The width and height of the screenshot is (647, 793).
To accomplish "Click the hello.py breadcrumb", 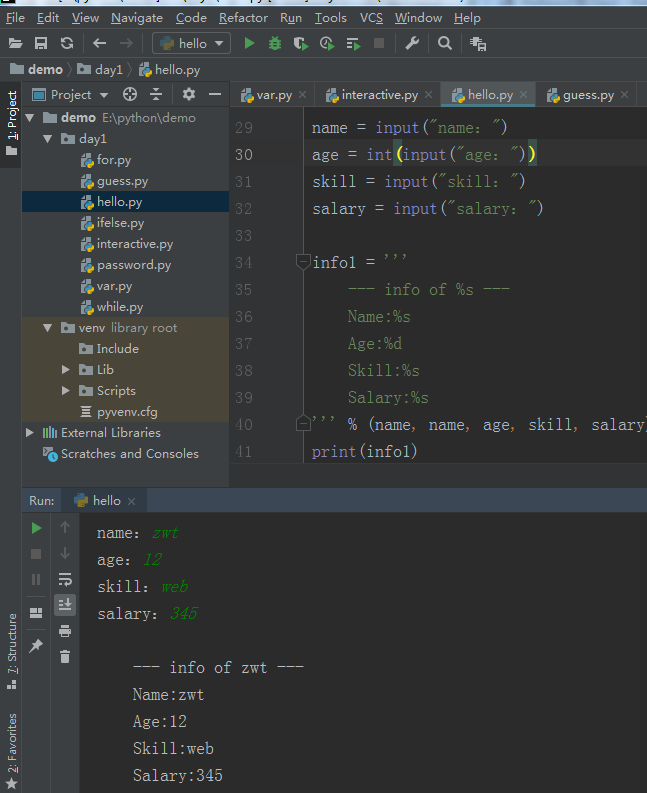I will pos(170,69).
